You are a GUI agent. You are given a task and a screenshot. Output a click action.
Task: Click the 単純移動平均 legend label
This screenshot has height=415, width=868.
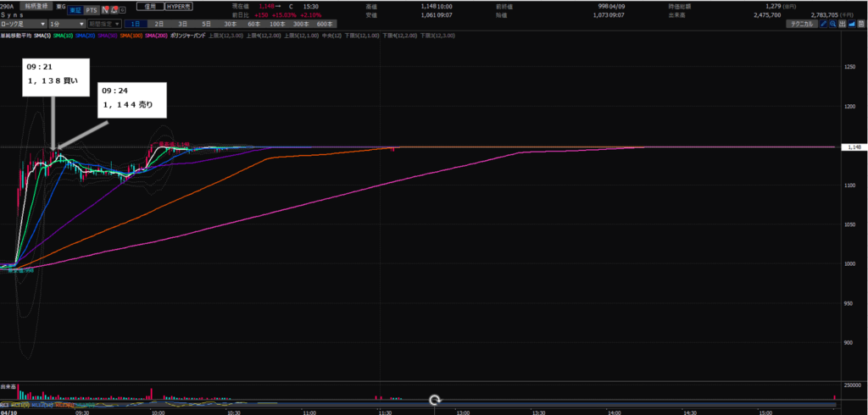(x=15, y=35)
